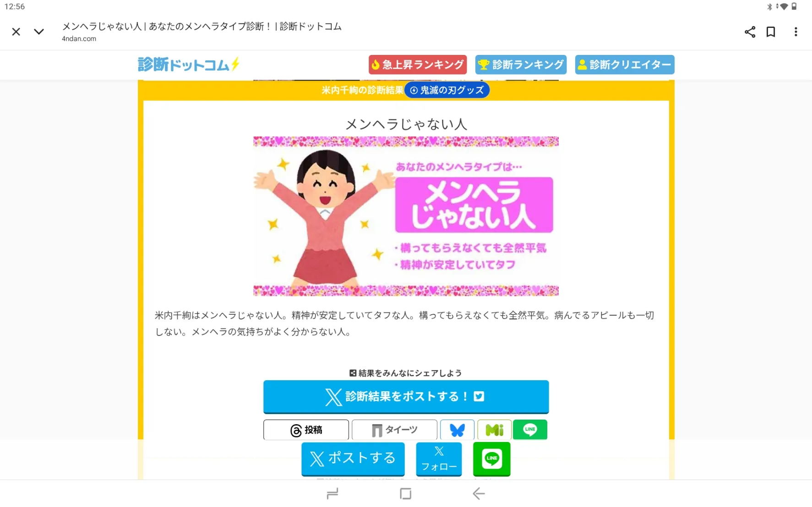Viewport: 812px width, 507px height.
Task: Open 急上昇ランキング tab
Action: (x=418, y=65)
